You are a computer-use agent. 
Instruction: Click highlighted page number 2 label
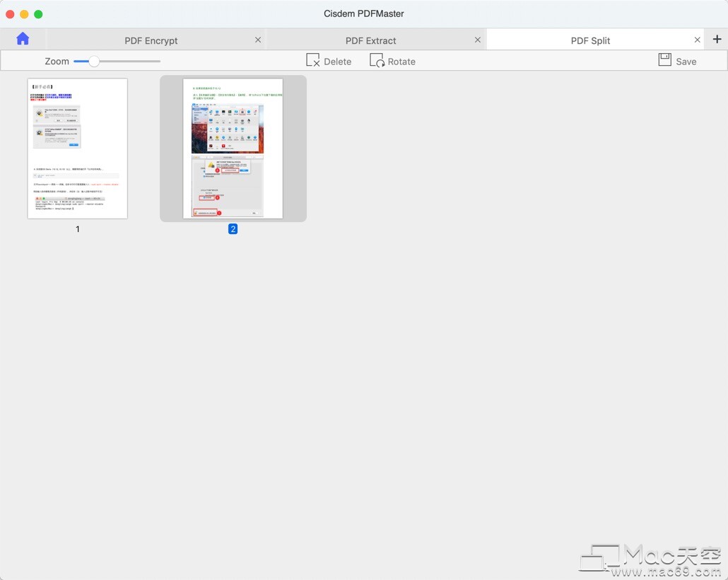(x=233, y=229)
